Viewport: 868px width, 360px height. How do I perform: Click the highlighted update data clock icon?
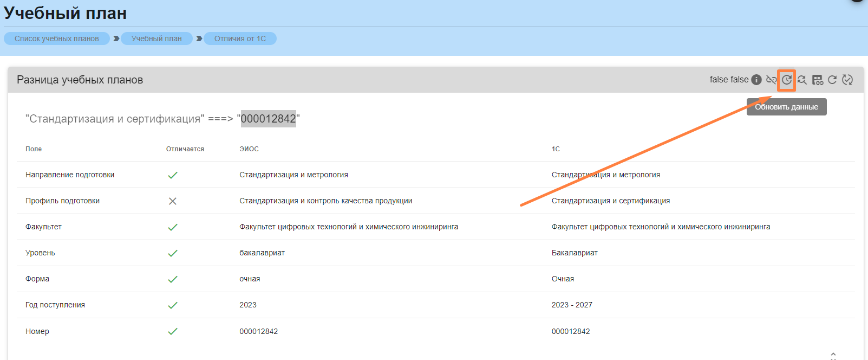[787, 80]
